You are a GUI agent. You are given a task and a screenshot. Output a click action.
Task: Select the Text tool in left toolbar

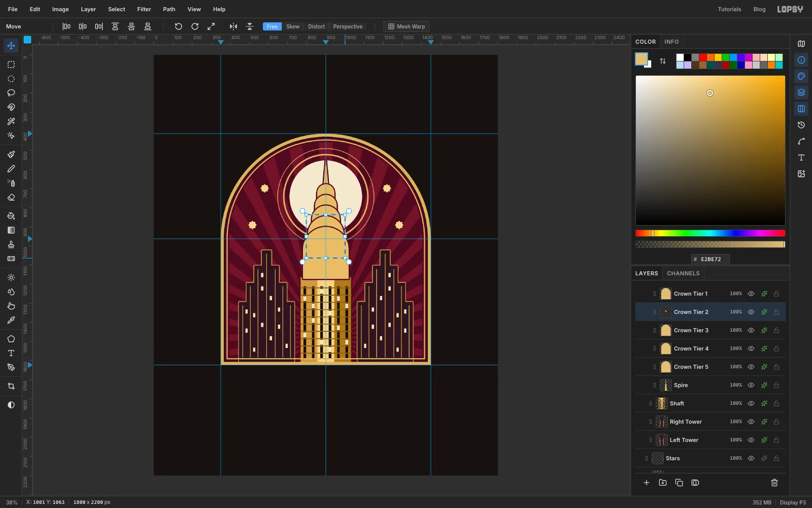(x=11, y=353)
